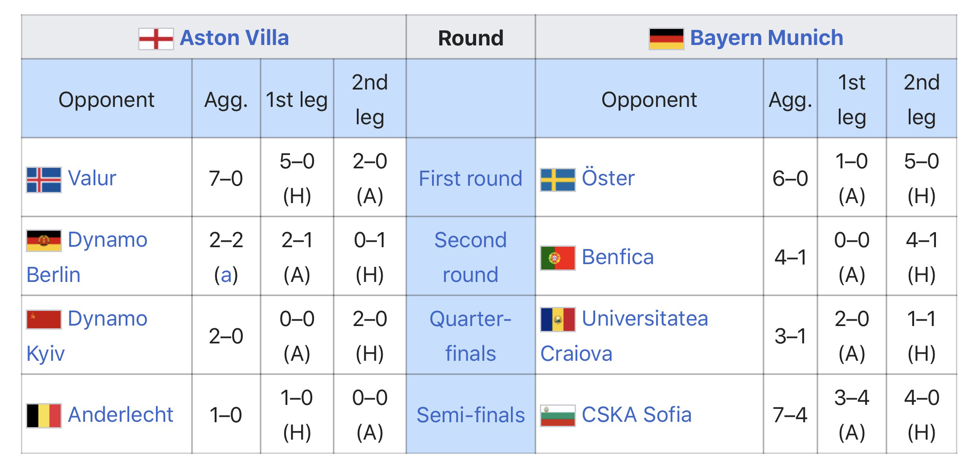Click the East German flag beside Dynamo Berlin
The image size is (980, 465).
point(44,241)
